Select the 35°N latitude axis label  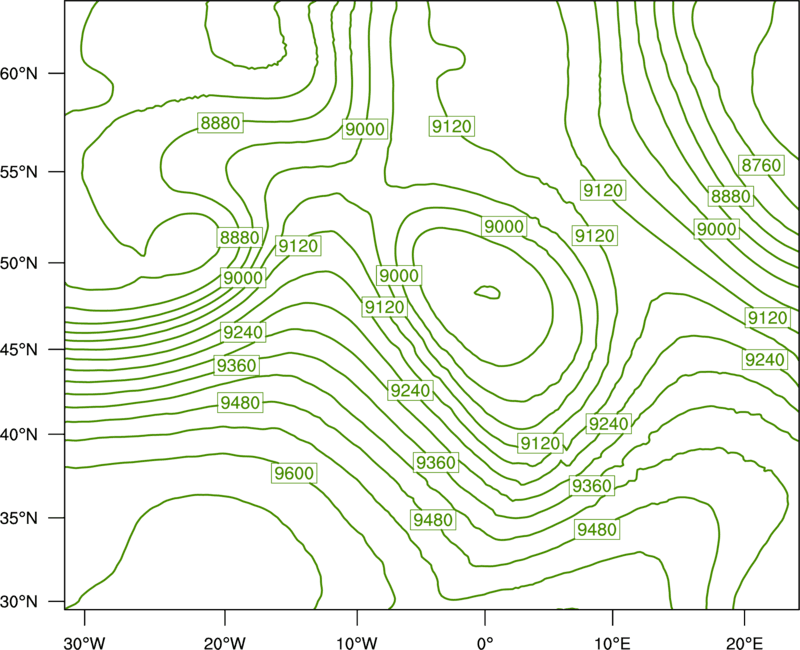point(19,518)
